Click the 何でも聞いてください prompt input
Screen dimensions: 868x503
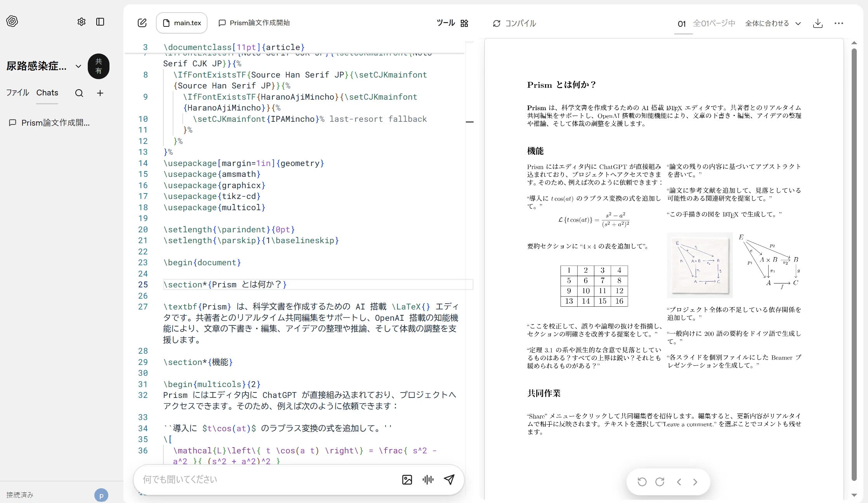(x=268, y=480)
